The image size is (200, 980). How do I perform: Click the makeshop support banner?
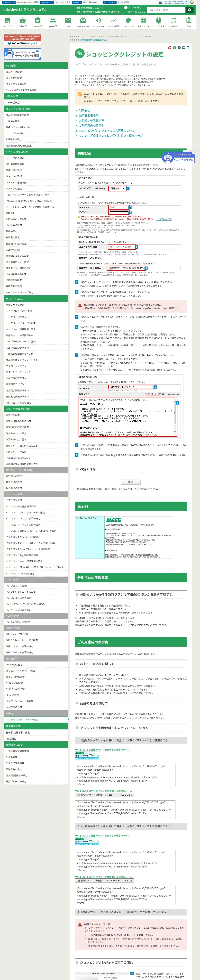[x=22, y=40]
